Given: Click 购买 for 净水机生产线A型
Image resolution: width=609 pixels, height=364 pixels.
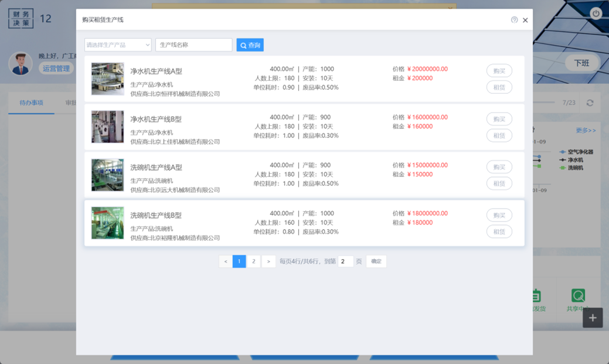Looking at the screenshot, I should pyautogui.click(x=499, y=71).
